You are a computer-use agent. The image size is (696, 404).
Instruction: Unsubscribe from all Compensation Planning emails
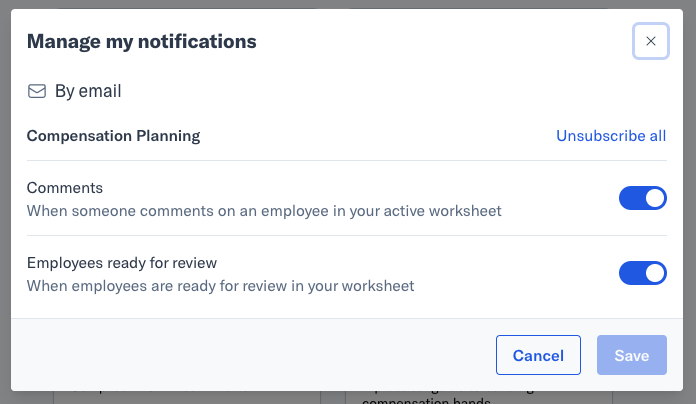tap(611, 136)
